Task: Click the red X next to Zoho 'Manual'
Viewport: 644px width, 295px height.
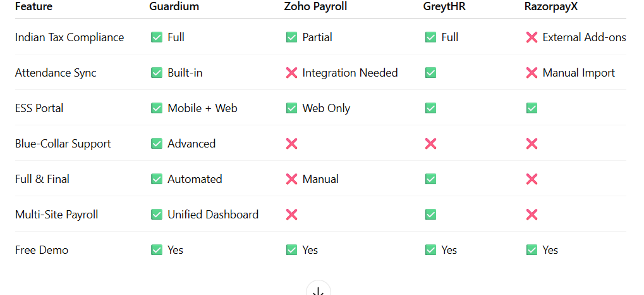Action: tap(291, 179)
